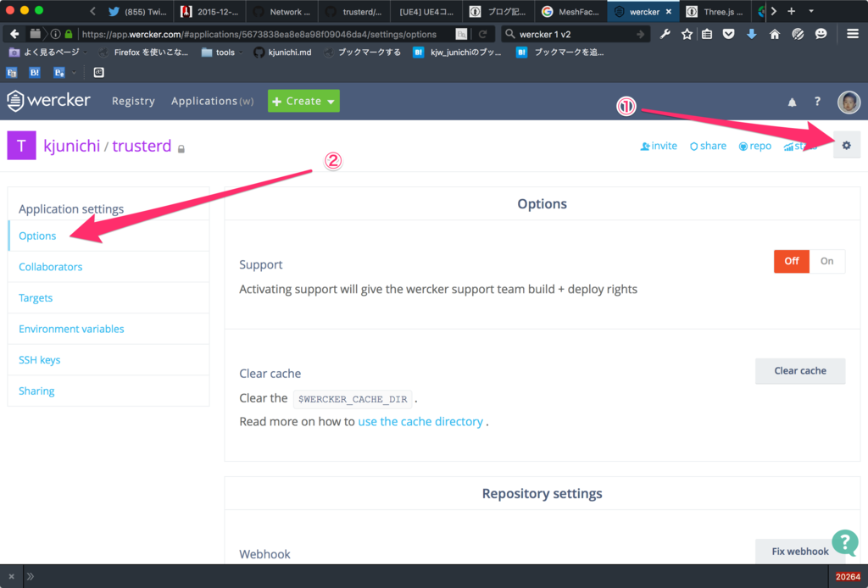Open the user avatar menu
868x588 pixels.
pos(848,102)
